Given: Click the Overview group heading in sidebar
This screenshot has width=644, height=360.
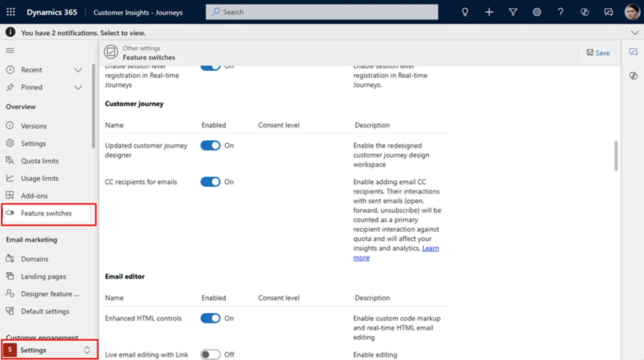Looking at the screenshot, I should point(21,107).
